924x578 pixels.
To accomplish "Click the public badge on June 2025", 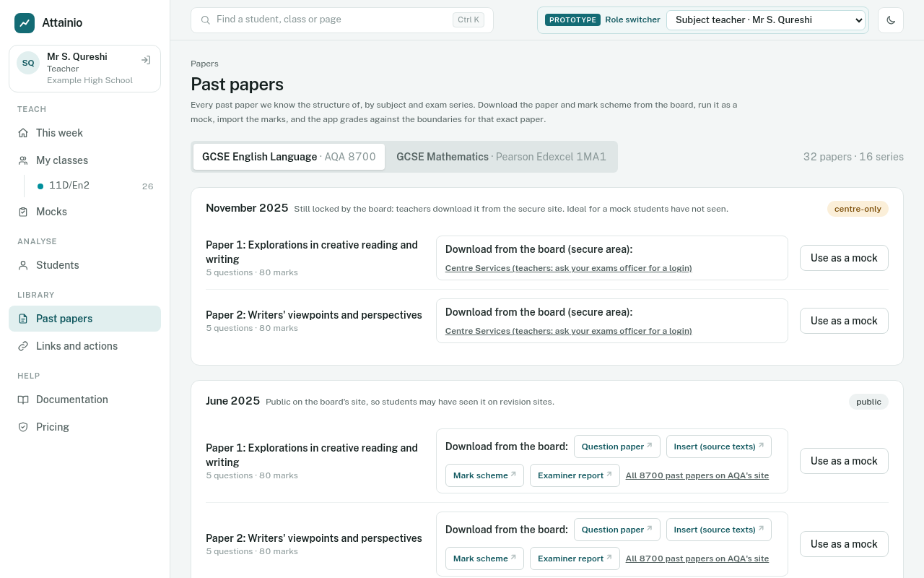I will pyautogui.click(x=868, y=402).
